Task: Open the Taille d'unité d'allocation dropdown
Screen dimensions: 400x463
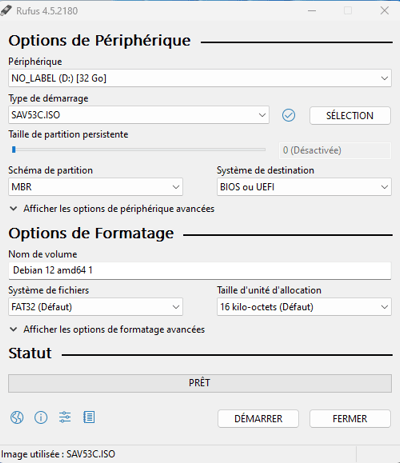Action: 304,307
